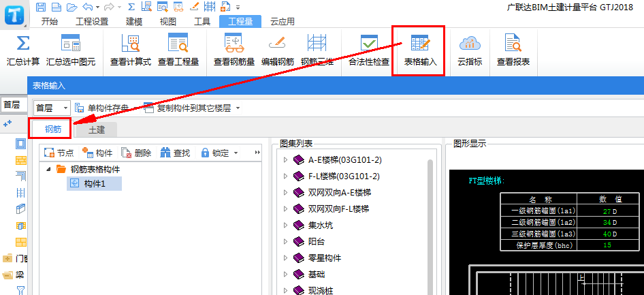The height and width of the screenshot is (295, 644).
Task: Expand 集水坑 atlas item
Action: [284, 225]
